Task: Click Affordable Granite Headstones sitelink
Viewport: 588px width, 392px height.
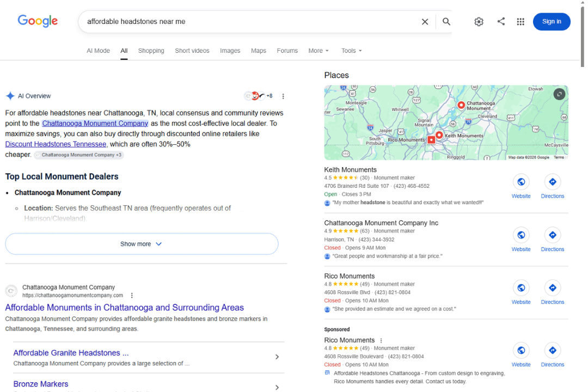Action: point(71,353)
